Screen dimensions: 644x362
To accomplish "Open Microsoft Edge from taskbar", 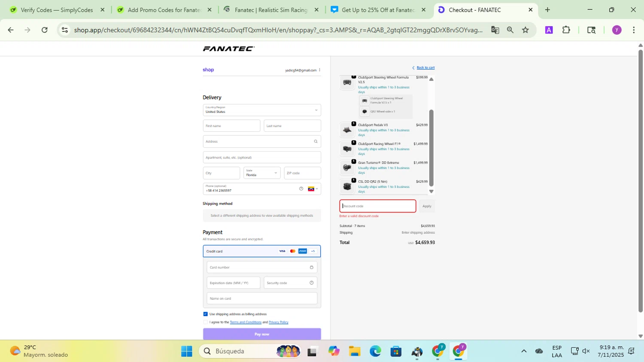I will click(375, 351).
